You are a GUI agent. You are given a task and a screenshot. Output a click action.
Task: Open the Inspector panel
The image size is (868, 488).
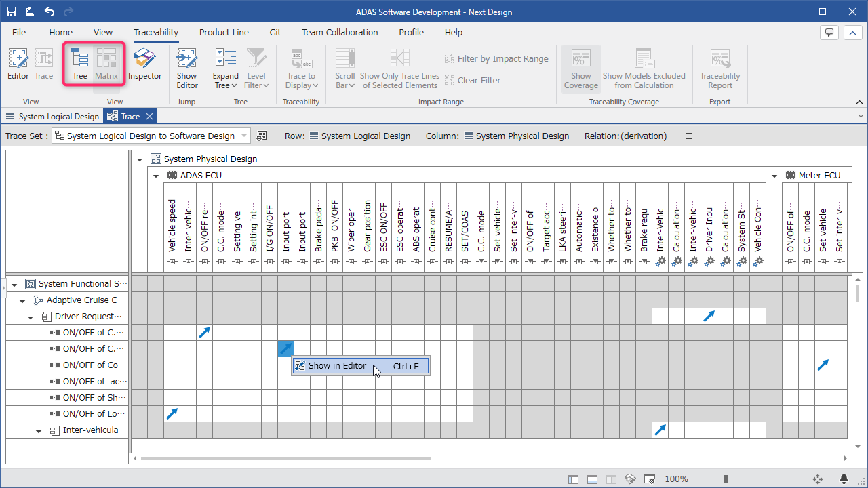click(x=145, y=64)
